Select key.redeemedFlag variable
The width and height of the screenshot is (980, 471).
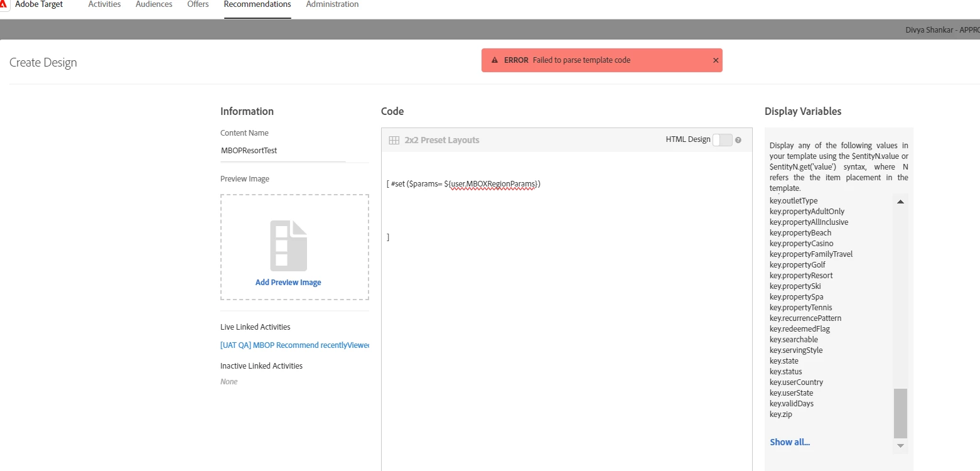pos(800,329)
